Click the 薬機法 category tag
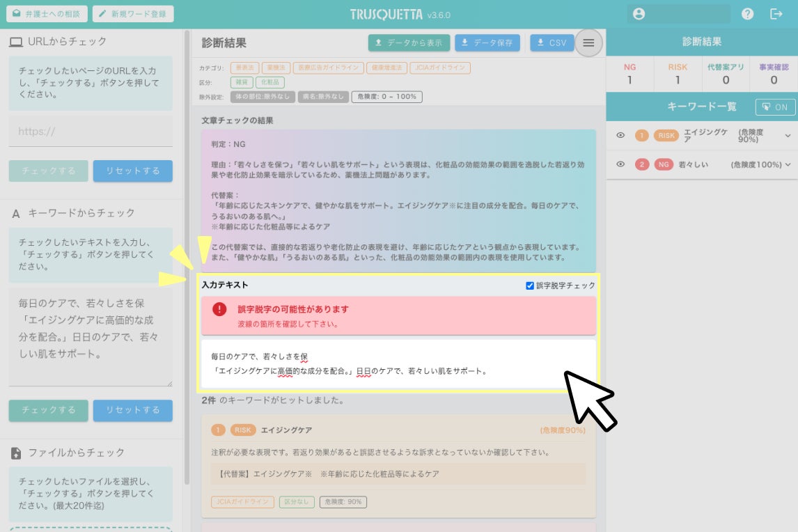The image size is (798, 532). [x=276, y=68]
